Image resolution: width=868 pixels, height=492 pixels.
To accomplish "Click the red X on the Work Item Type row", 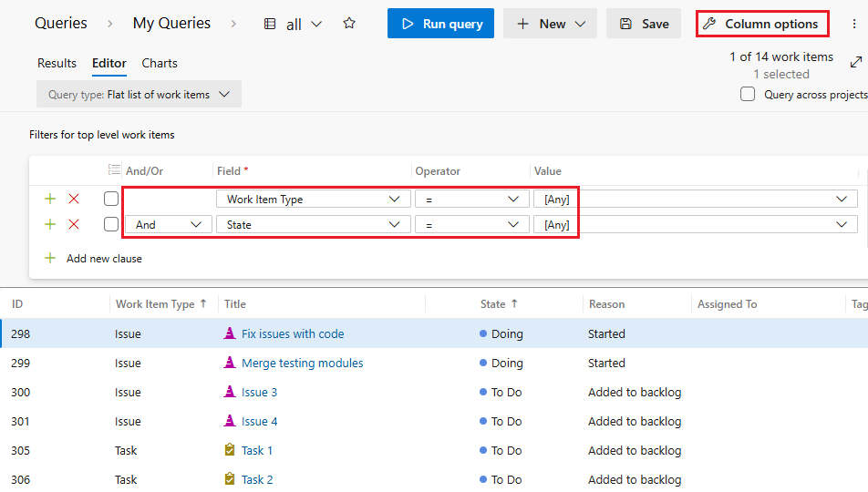I will tap(74, 199).
